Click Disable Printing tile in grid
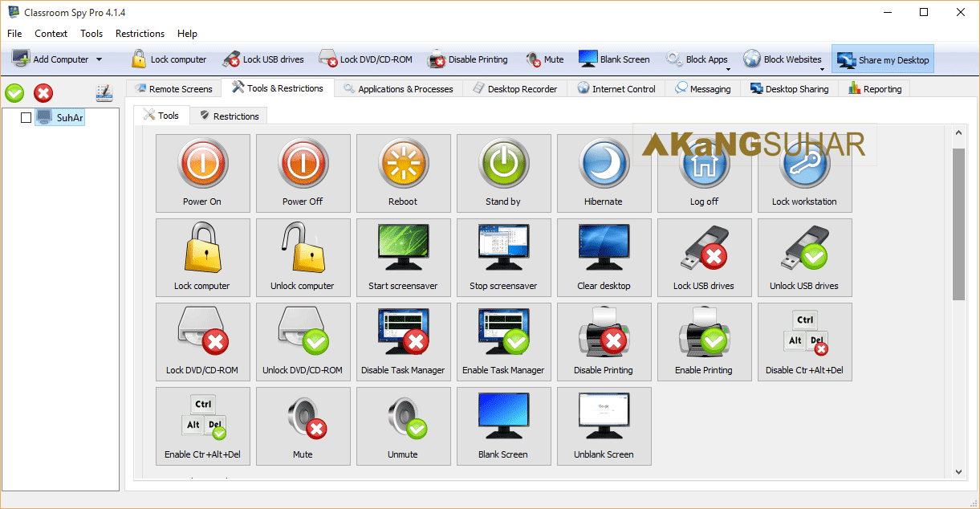The width and height of the screenshot is (980, 509). [x=604, y=341]
